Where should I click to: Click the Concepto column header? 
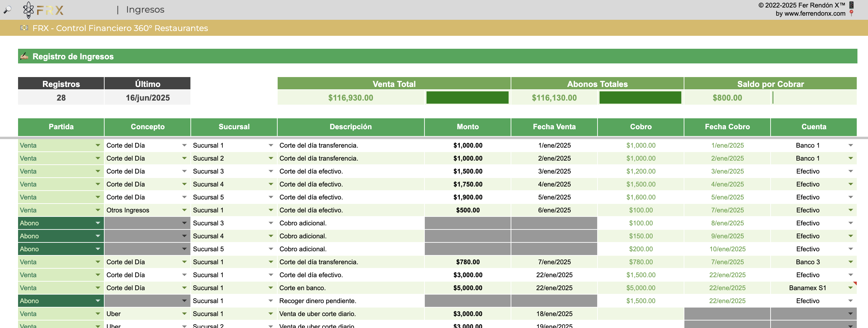click(x=148, y=127)
